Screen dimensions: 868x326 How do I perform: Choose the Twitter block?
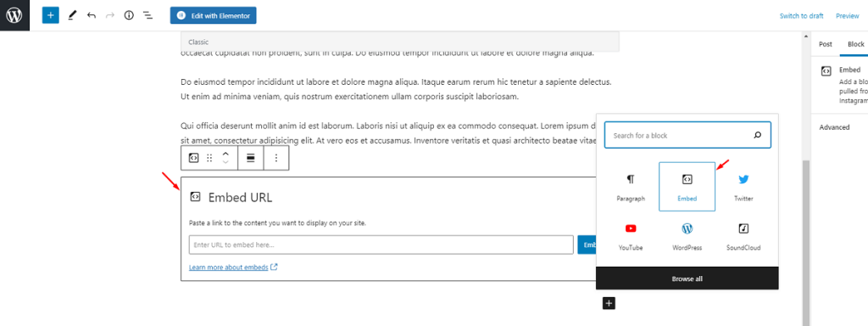pyautogui.click(x=743, y=187)
